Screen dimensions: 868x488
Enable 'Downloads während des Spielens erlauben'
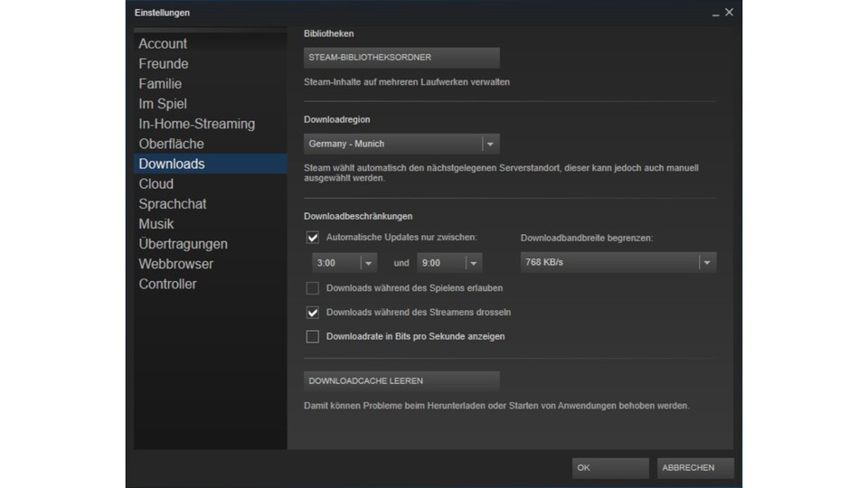pyautogui.click(x=313, y=288)
